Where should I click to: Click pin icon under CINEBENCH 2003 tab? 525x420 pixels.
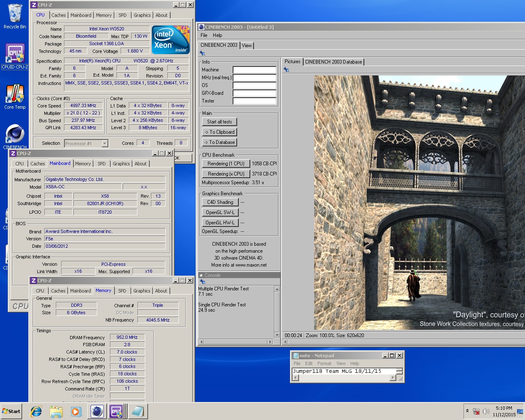202,53
